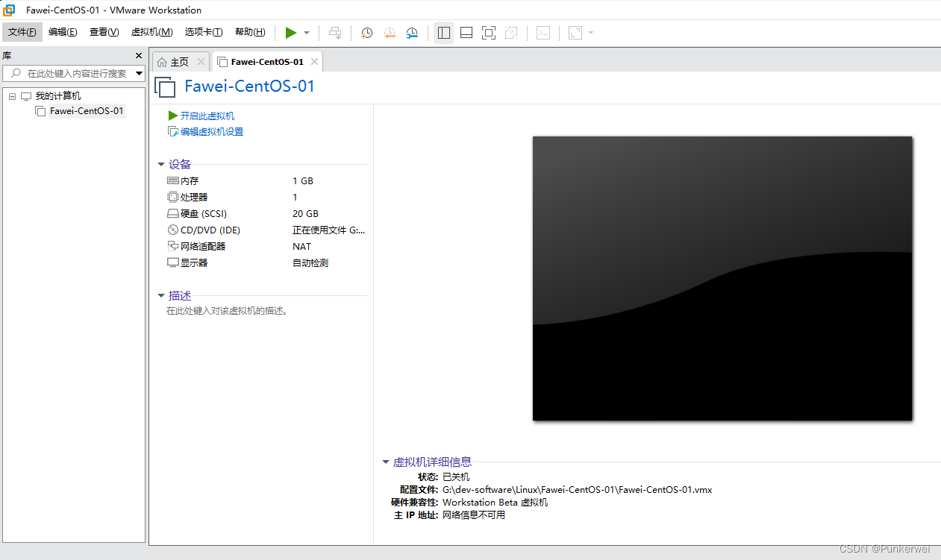Click the green power-on play toolbar icon
This screenshot has height=560, width=941.
(x=291, y=33)
